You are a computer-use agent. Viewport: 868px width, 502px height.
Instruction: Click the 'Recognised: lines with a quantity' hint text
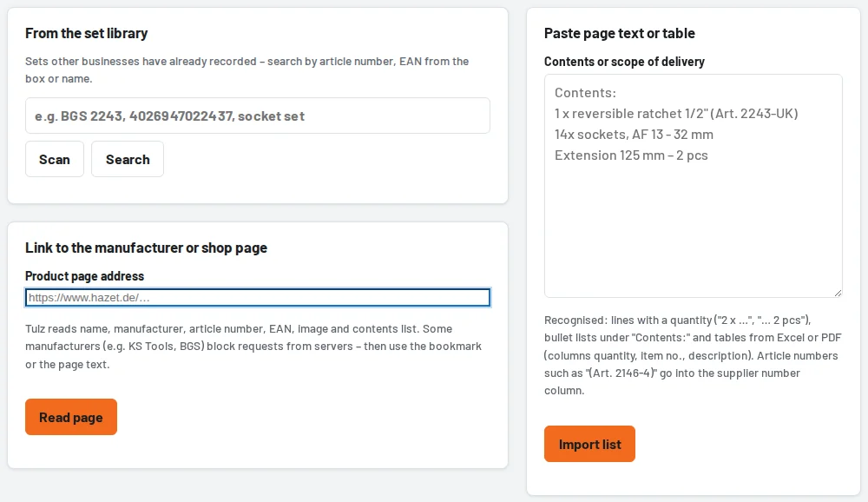tap(693, 355)
